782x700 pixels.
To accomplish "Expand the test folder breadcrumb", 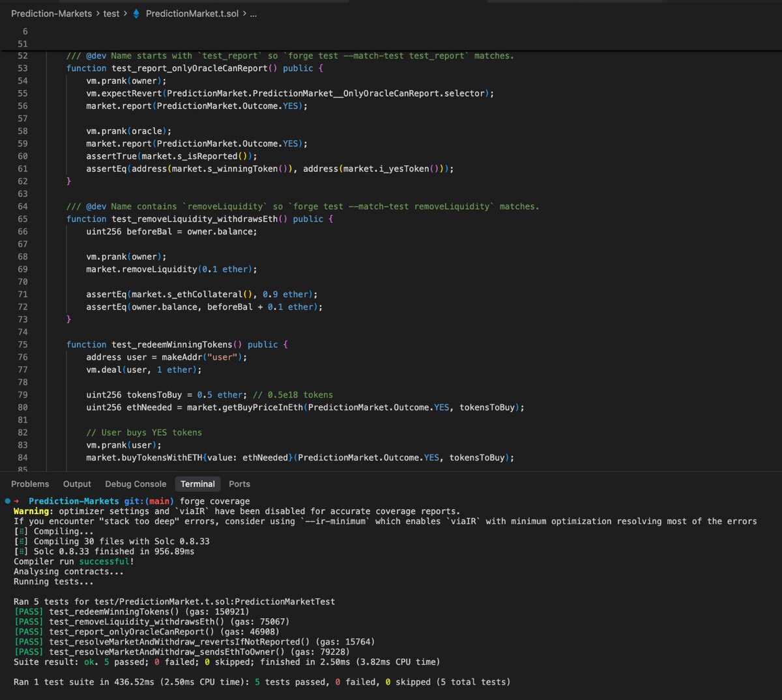I will [111, 14].
